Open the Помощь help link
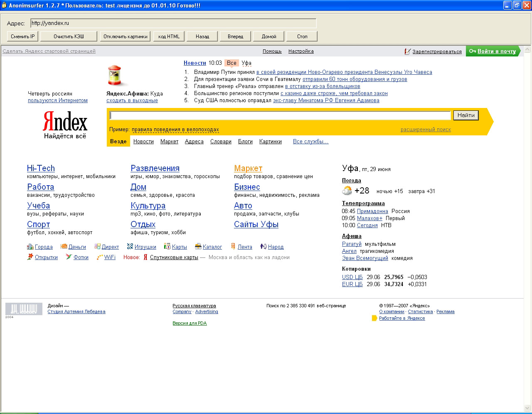532x414 pixels. pyautogui.click(x=272, y=51)
